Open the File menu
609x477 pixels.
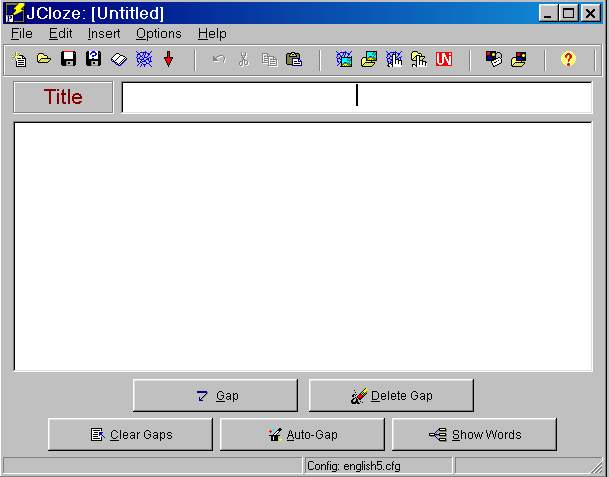22,34
